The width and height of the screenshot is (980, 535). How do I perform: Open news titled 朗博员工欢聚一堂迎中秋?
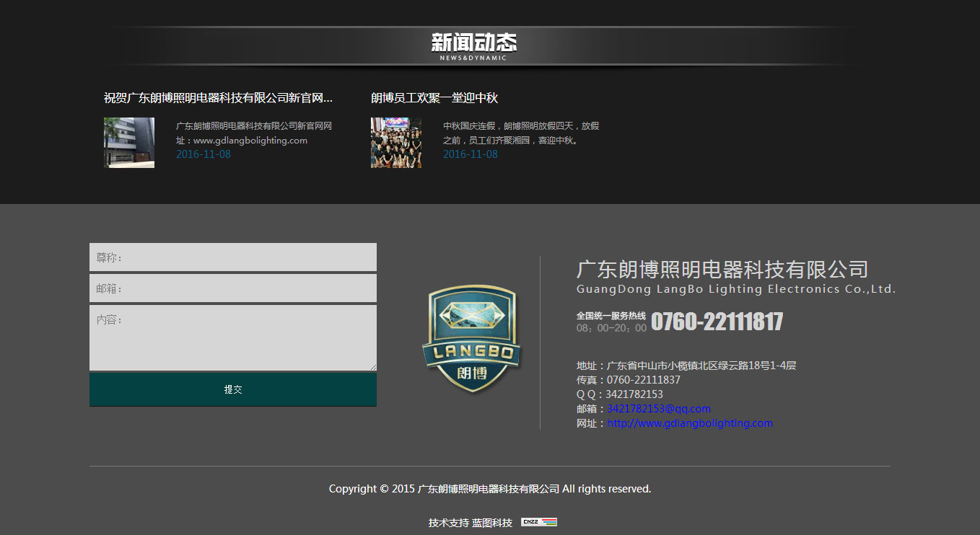click(x=434, y=98)
